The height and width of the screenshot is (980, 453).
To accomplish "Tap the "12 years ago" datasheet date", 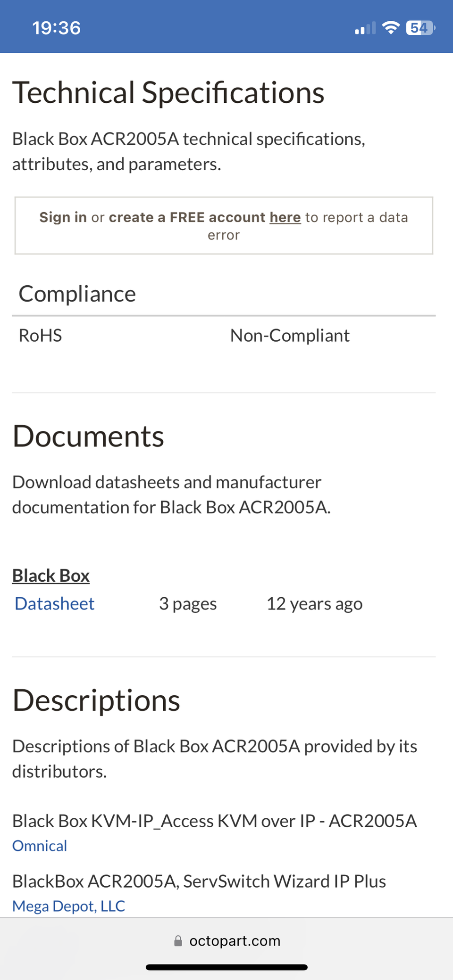I will pos(315,604).
